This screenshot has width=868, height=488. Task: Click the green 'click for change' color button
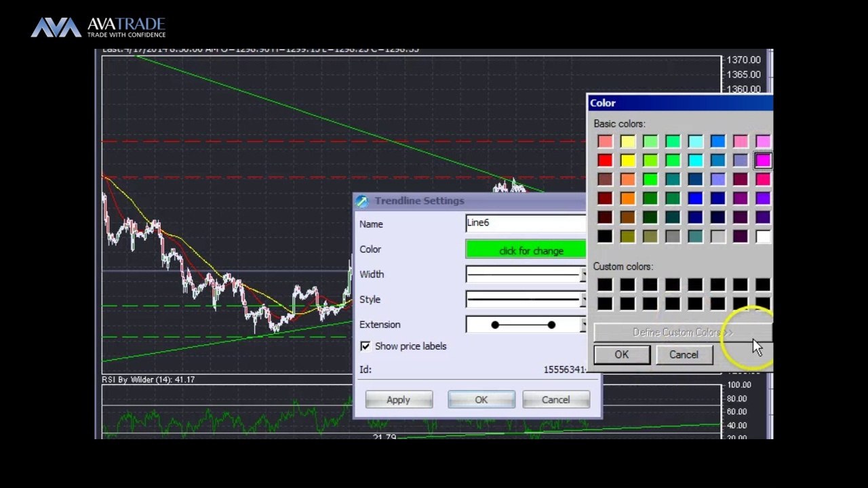(x=526, y=250)
